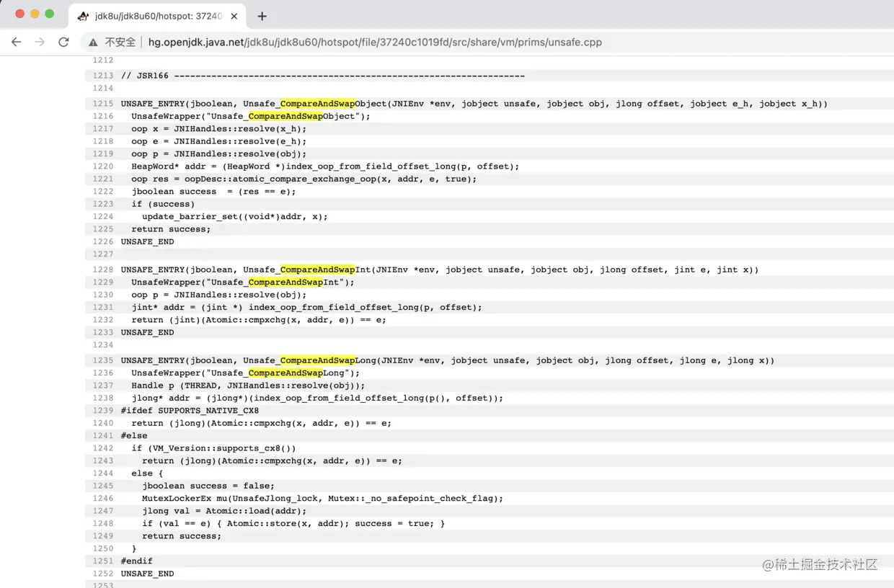Click the 'MutexLockerEx mu' line
Image resolution: width=894 pixels, height=588 pixels.
(x=322, y=498)
